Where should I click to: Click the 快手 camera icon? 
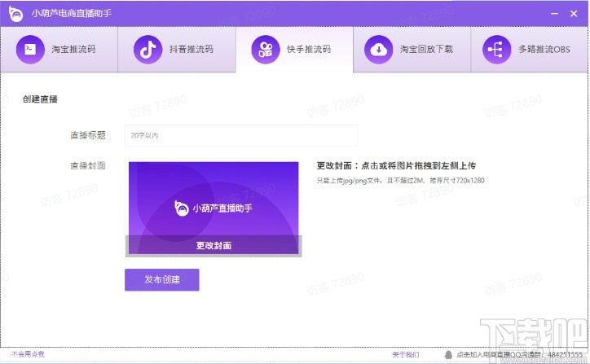(266, 49)
